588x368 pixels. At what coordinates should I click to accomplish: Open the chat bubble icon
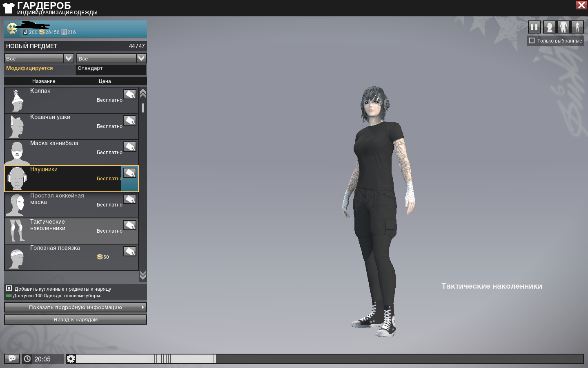12,359
